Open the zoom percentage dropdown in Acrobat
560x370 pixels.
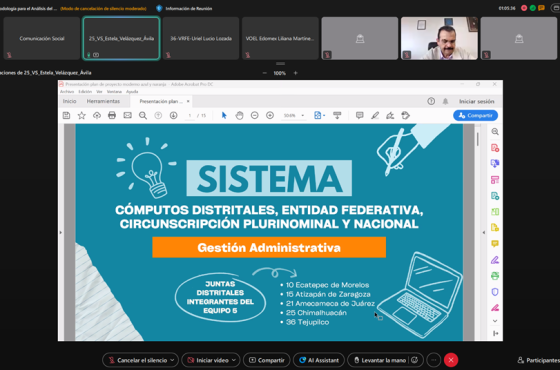[302, 116]
